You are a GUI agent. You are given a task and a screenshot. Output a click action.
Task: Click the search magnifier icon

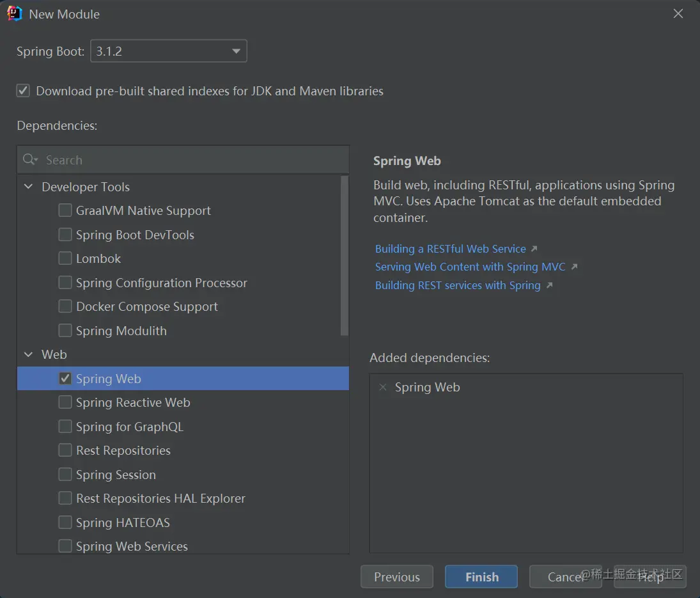point(30,159)
